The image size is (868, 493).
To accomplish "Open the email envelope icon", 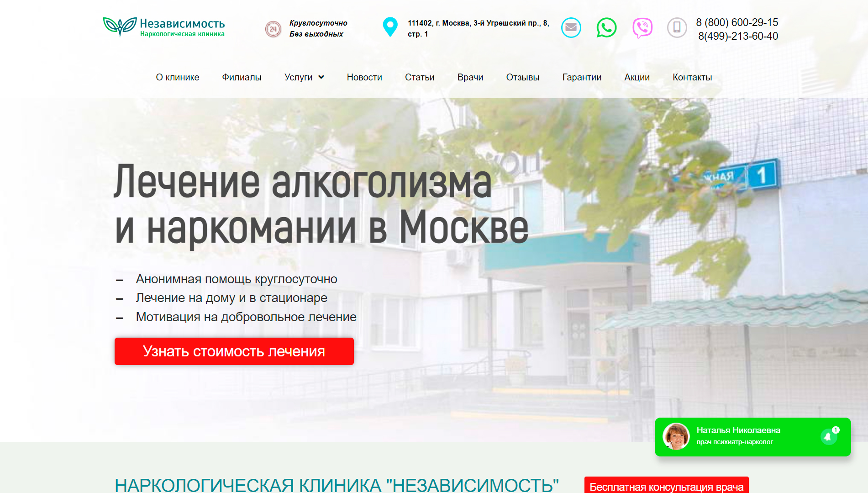I will pyautogui.click(x=571, y=28).
